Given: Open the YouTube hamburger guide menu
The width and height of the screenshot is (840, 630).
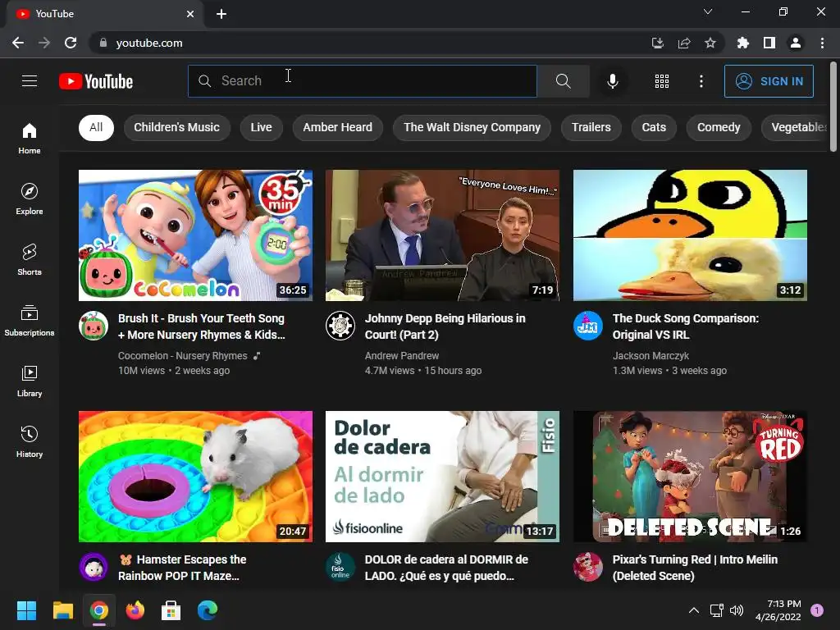Looking at the screenshot, I should tap(30, 81).
